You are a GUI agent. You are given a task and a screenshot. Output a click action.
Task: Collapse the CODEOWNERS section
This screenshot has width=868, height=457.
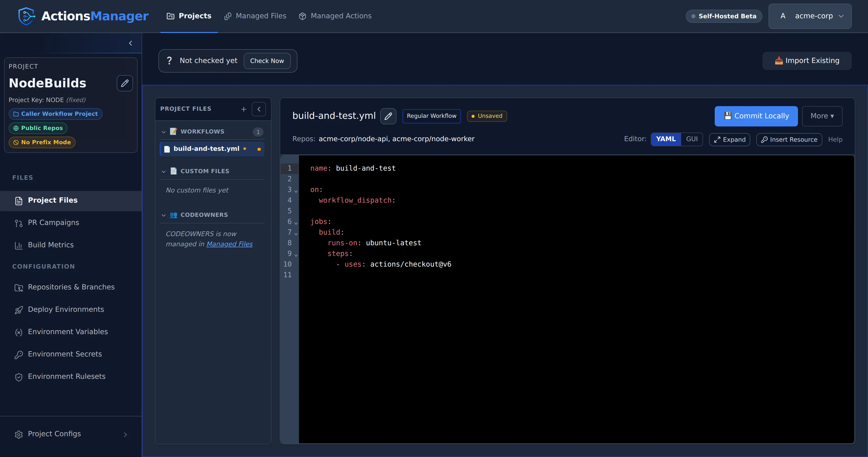(x=163, y=215)
